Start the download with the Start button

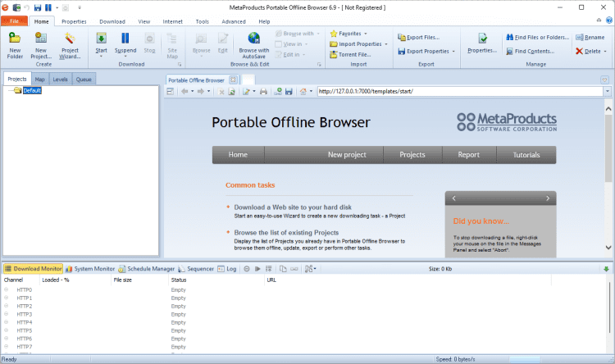[x=101, y=39]
